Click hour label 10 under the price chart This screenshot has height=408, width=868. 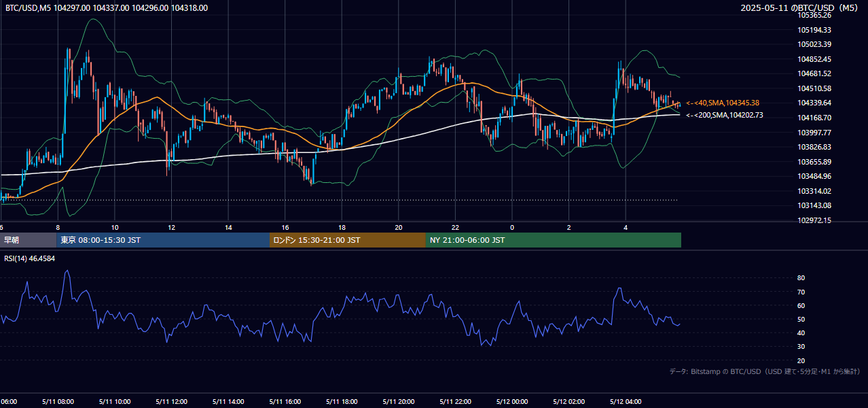pos(115,227)
